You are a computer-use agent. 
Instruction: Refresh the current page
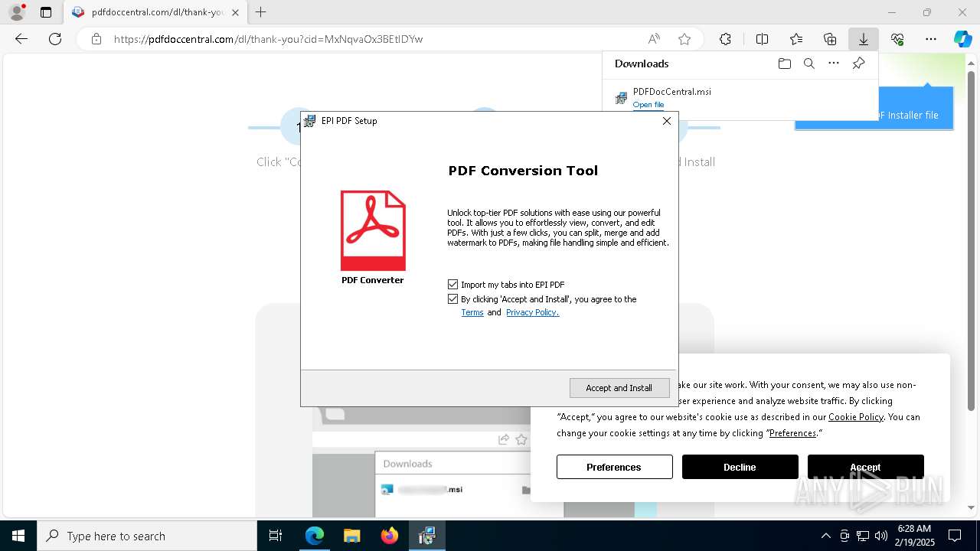(x=55, y=39)
